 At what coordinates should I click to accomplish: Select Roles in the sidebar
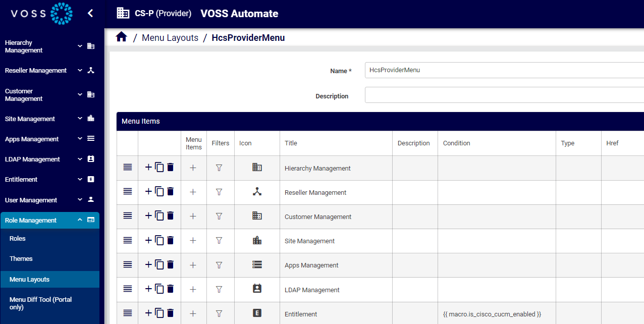click(17, 238)
